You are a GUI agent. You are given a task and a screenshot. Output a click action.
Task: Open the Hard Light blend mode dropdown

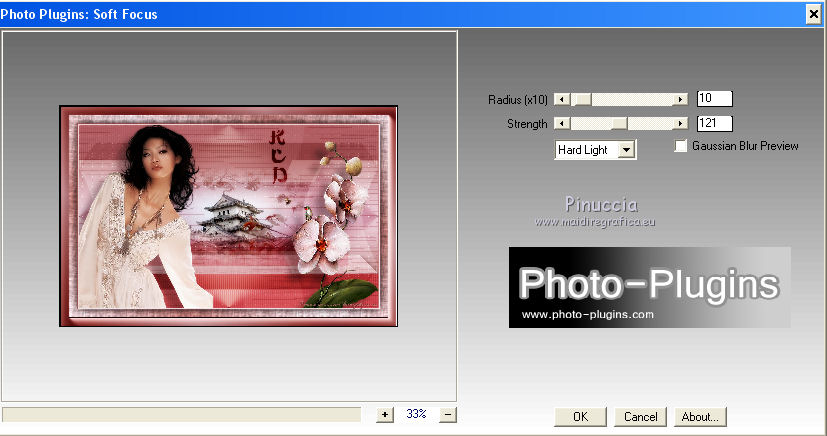(626, 150)
